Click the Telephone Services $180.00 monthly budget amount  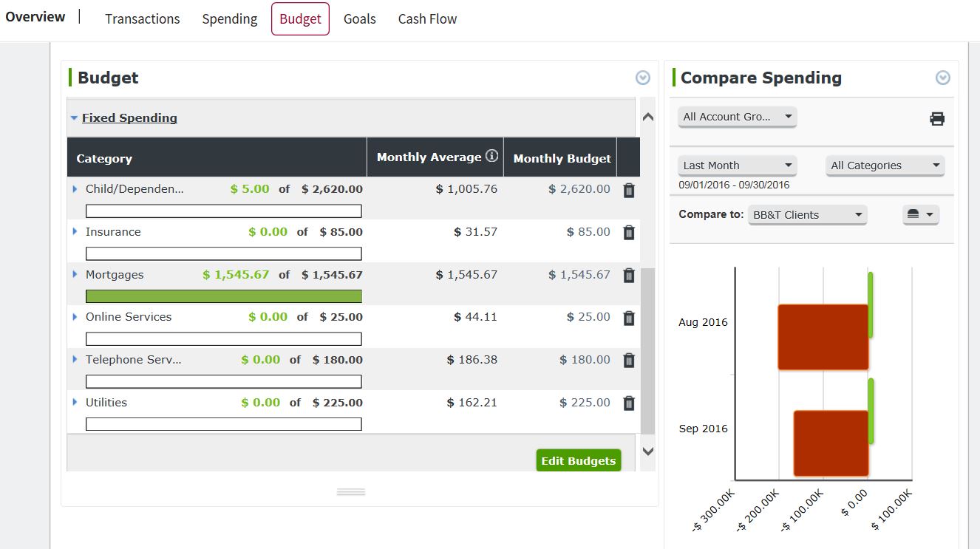point(585,360)
